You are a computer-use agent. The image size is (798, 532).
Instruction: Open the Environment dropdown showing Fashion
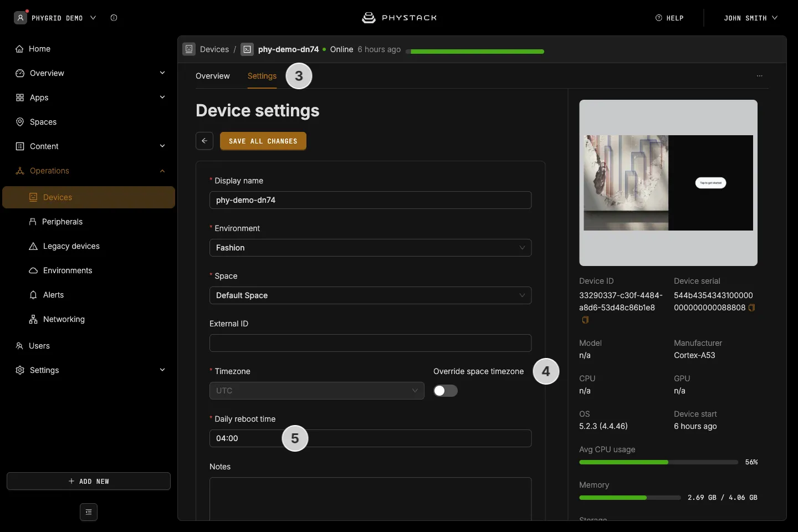click(370, 248)
